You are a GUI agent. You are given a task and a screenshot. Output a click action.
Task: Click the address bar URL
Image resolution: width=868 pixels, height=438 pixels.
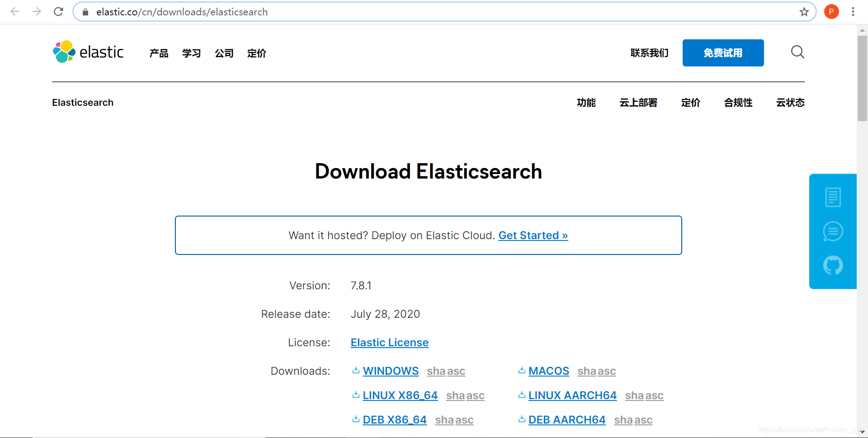pyautogui.click(x=182, y=12)
